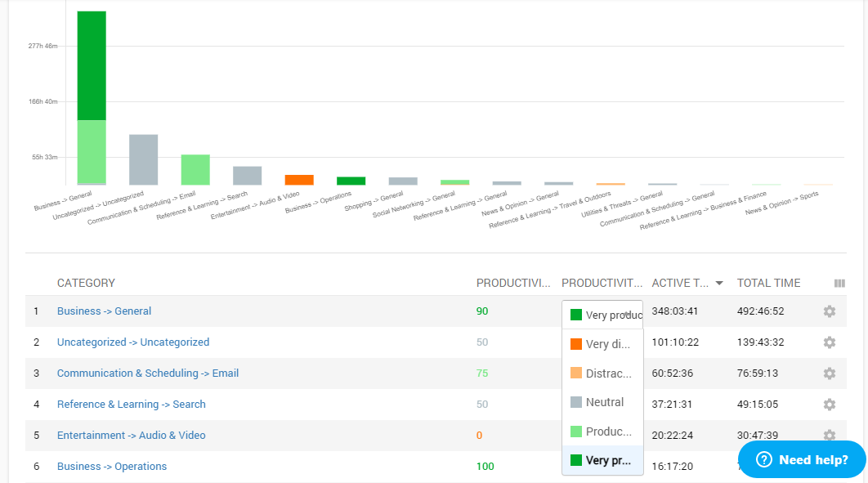Sort table using the Active Time arrow
The image size is (868, 483).
tap(719, 283)
